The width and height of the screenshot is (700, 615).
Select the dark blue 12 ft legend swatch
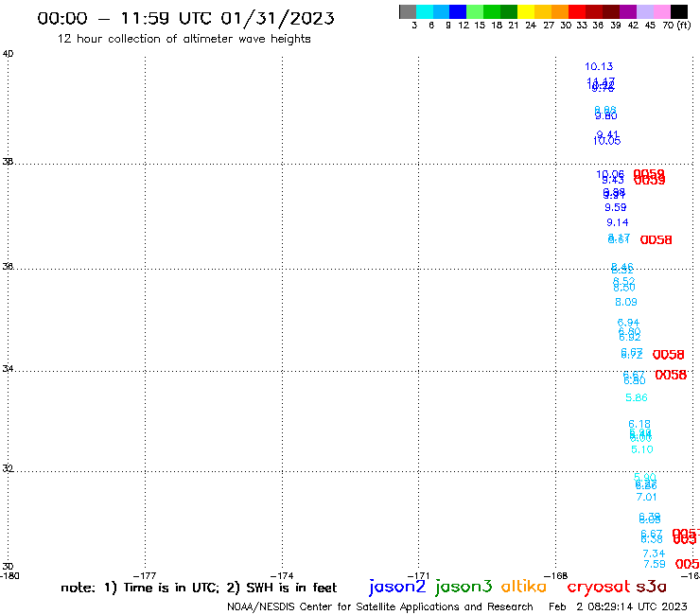458,12
